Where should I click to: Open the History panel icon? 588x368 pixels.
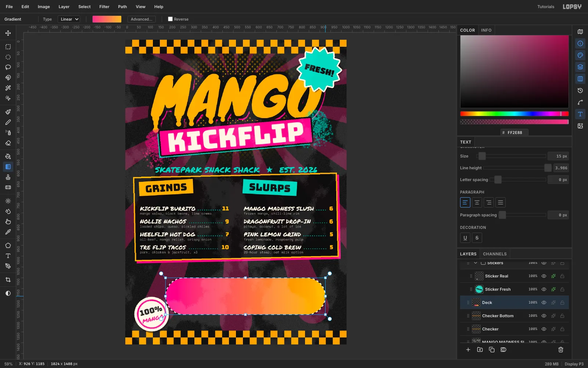point(580,91)
